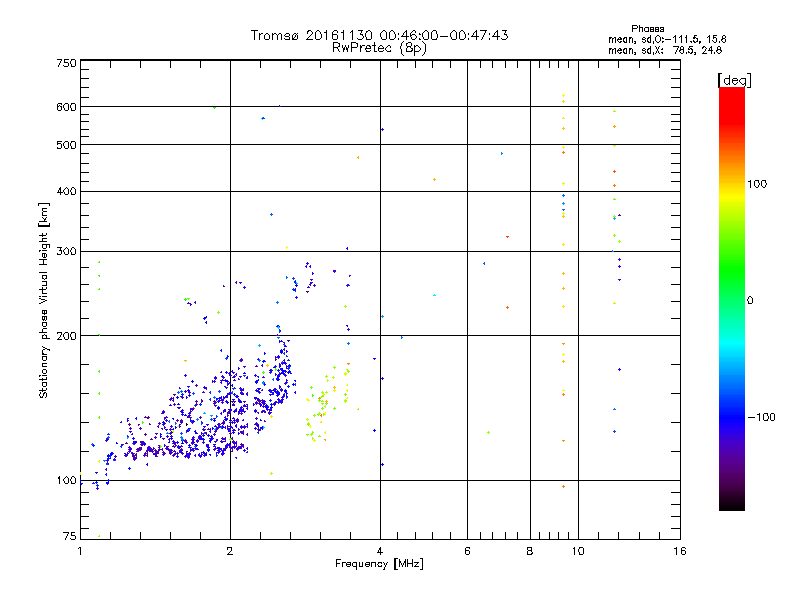Screen dimensions: 800x600
Task: Click the 'Phases' heading in the corner
Action: [647, 29]
